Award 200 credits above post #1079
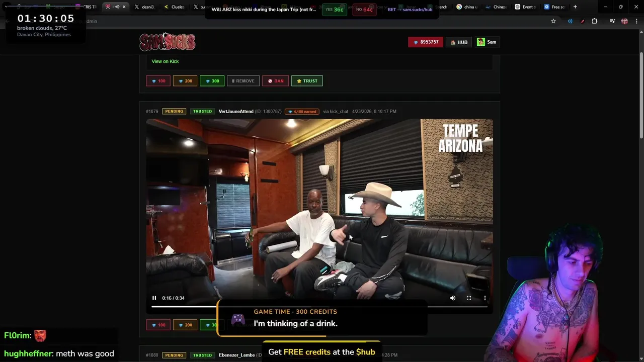The width and height of the screenshot is (644, 362). [x=185, y=81]
